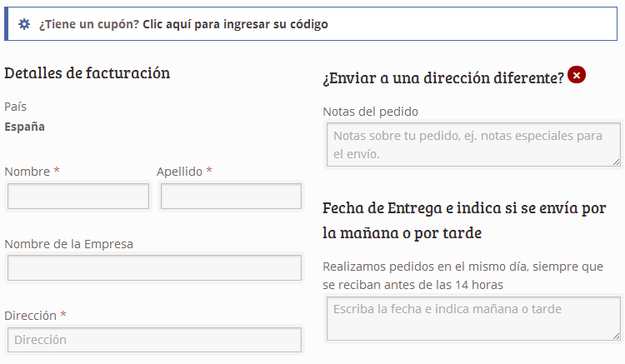Image resolution: width=625 pixels, height=364 pixels.
Task: Click into the Dirección address field
Action: (x=155, y=340)
